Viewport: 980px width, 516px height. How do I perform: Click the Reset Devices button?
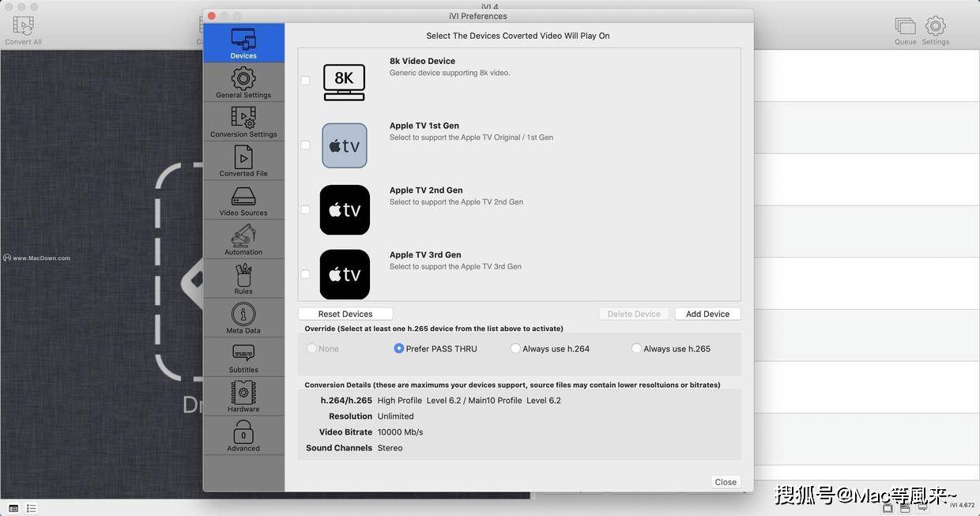pos(345,314)
